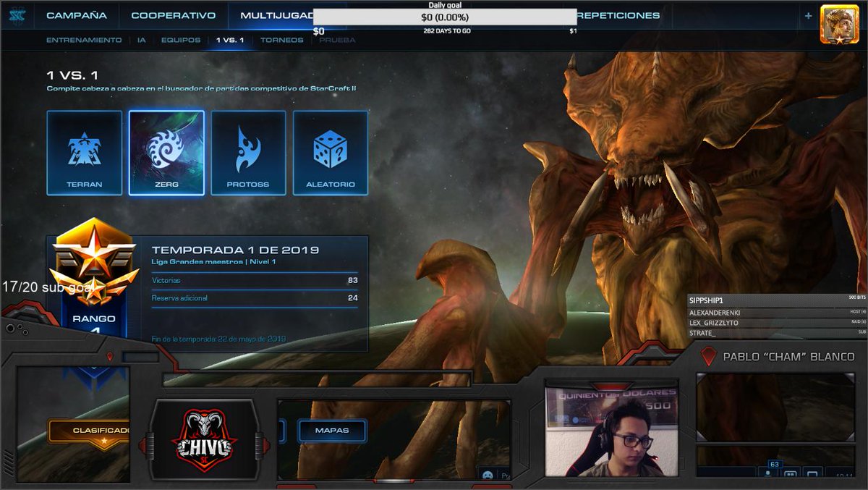Choose the Protoss race tile
Viewport: 868px width, 490px height.
pyautogui.click(x=248, y=153)
